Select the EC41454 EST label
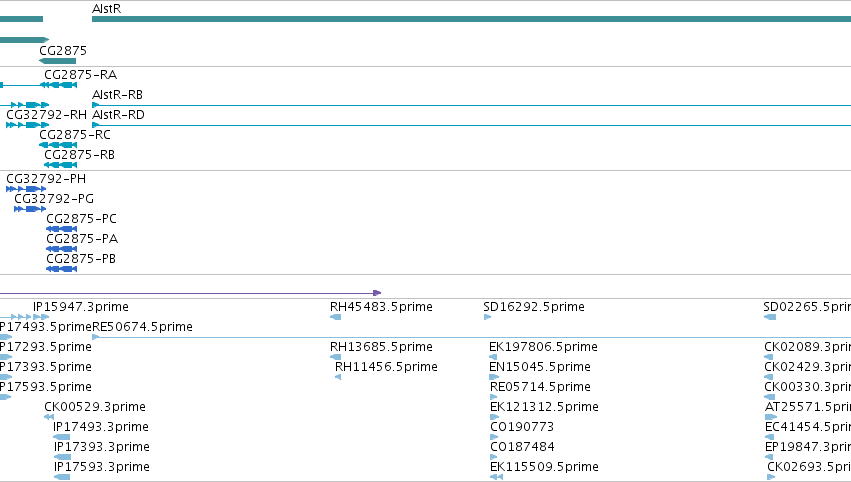 click(x=808, y=428)
